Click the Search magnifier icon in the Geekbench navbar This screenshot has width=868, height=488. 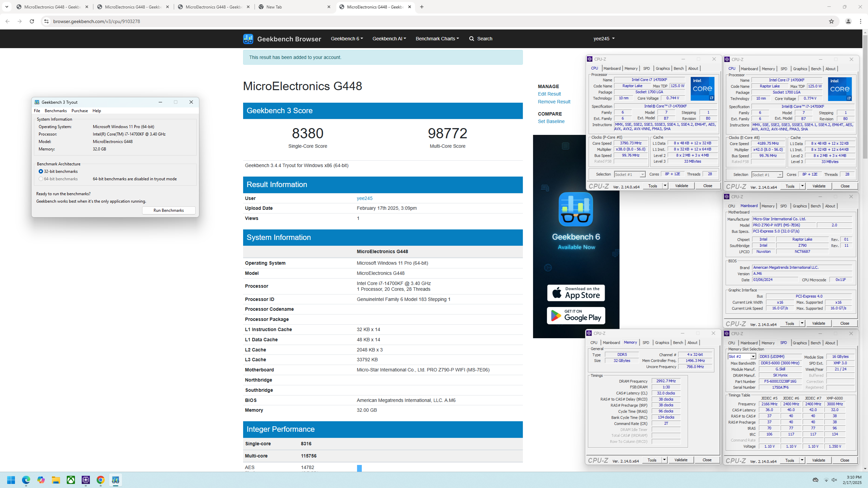coord(471,39)
